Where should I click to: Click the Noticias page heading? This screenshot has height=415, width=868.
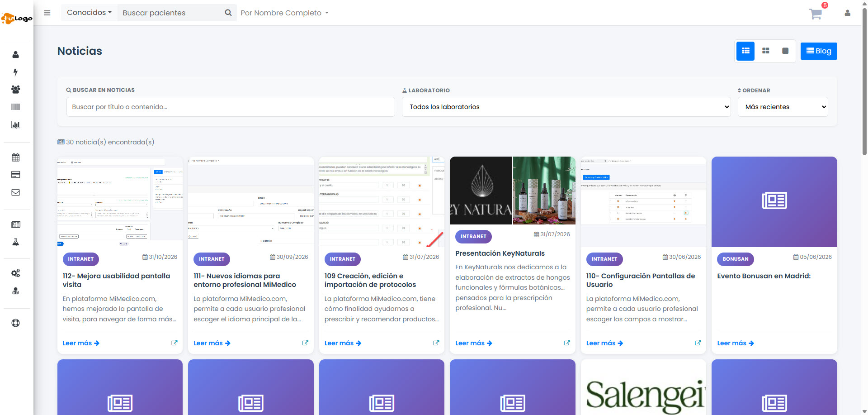point(80,51)
